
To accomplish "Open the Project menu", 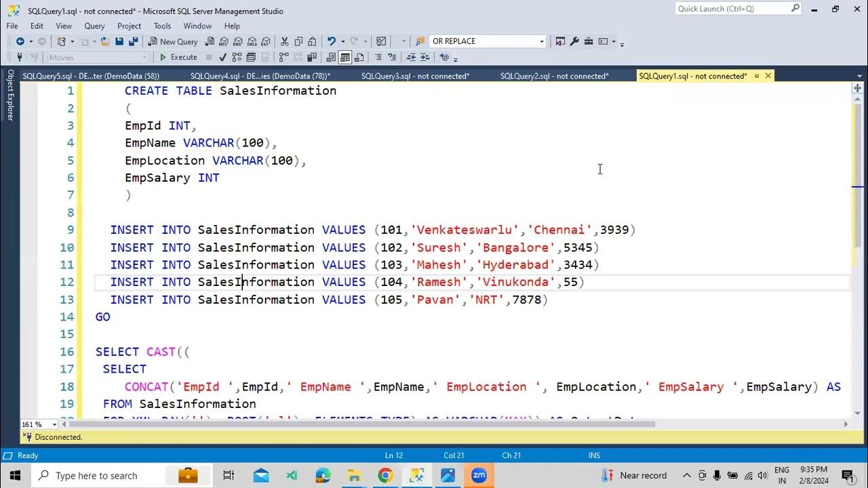I will (129, 26).
